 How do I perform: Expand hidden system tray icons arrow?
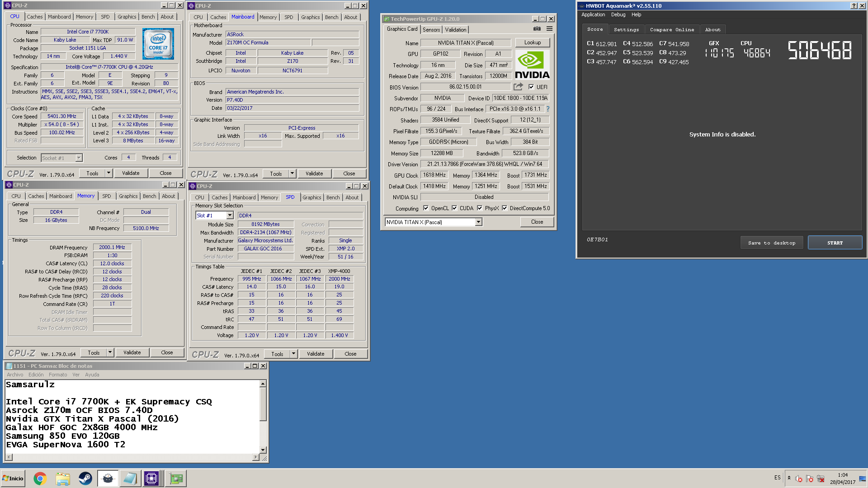[789, 478]
